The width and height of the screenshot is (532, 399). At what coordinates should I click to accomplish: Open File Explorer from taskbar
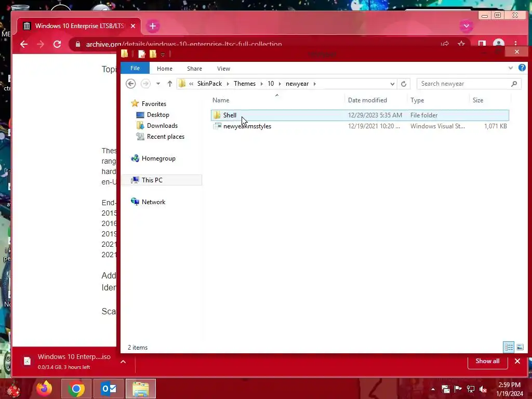click(141, 389)
